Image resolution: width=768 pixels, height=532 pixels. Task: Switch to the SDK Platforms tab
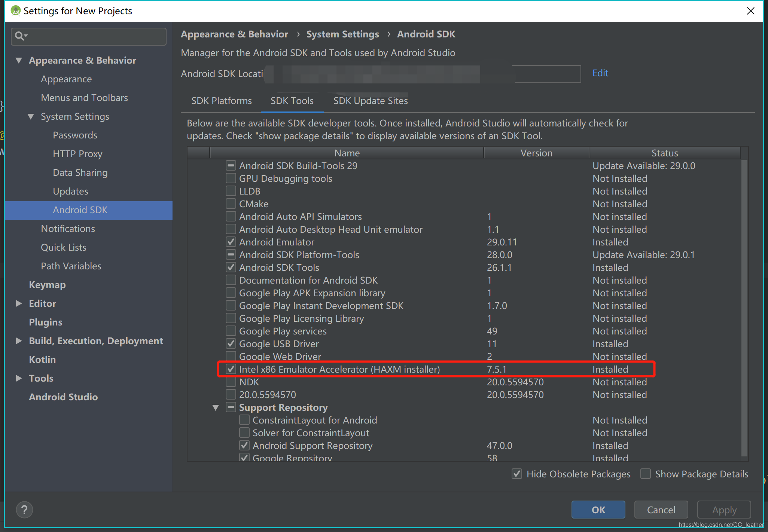click(221, 101)
